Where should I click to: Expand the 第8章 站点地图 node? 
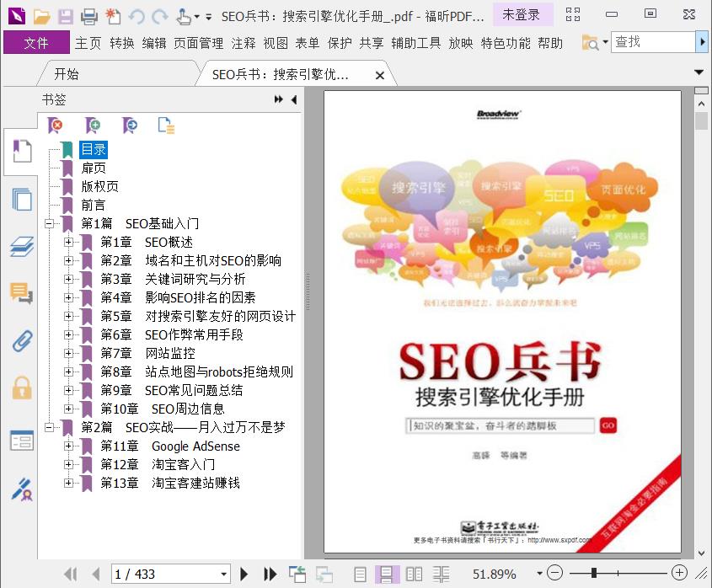coord(68,372)
